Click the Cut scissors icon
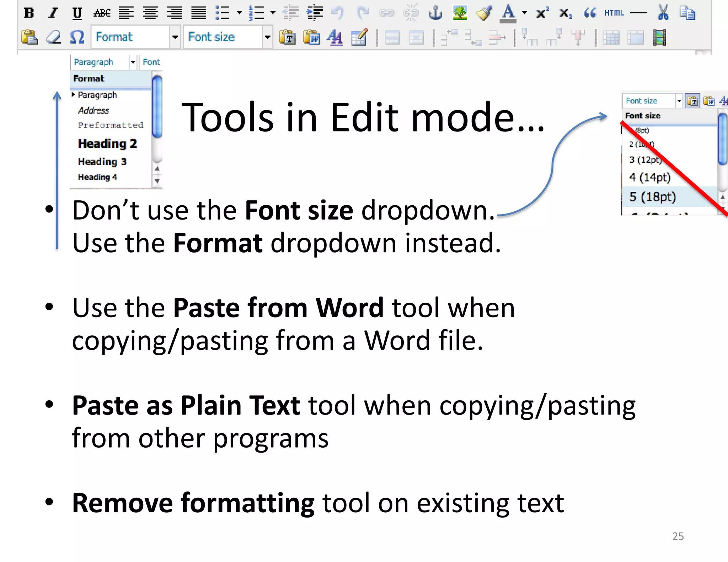This screenshot has height=562, width=728. 663,13
